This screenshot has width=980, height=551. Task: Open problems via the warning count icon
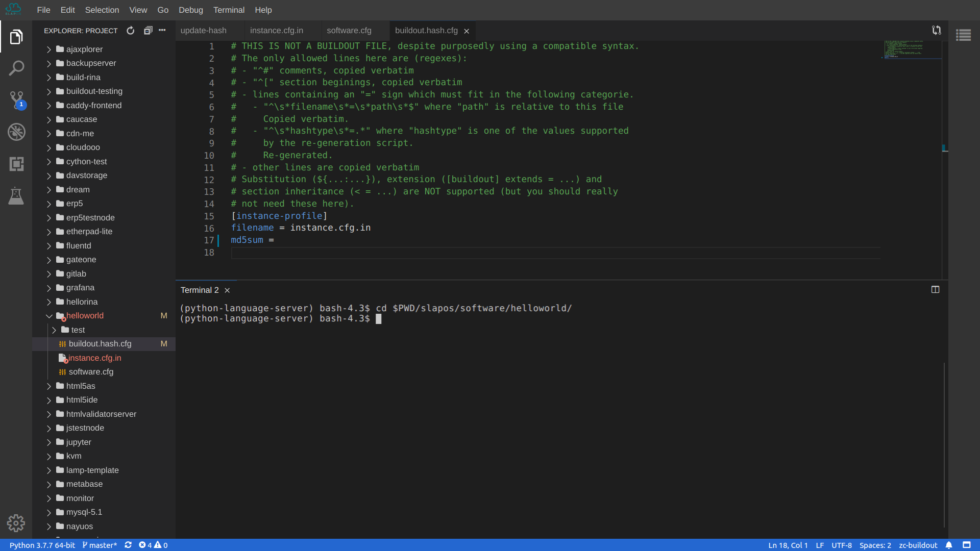pyautogui.click(x=158, y=545)
